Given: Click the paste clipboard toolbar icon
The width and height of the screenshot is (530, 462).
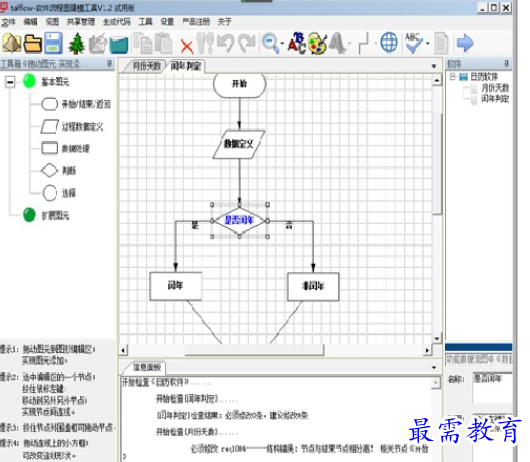Looking at the screenshot, I should click(x=164, y=43).
